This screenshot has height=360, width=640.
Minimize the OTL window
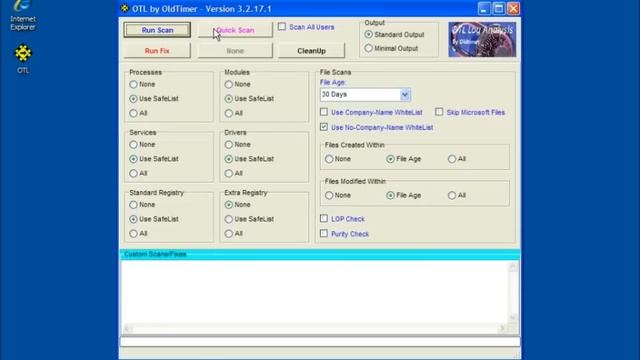[x=484, y=9]
